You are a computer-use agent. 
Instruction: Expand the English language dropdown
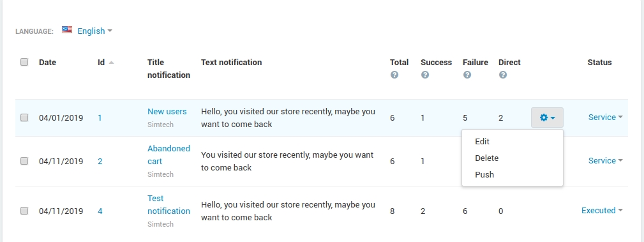[x=95, y=31]
